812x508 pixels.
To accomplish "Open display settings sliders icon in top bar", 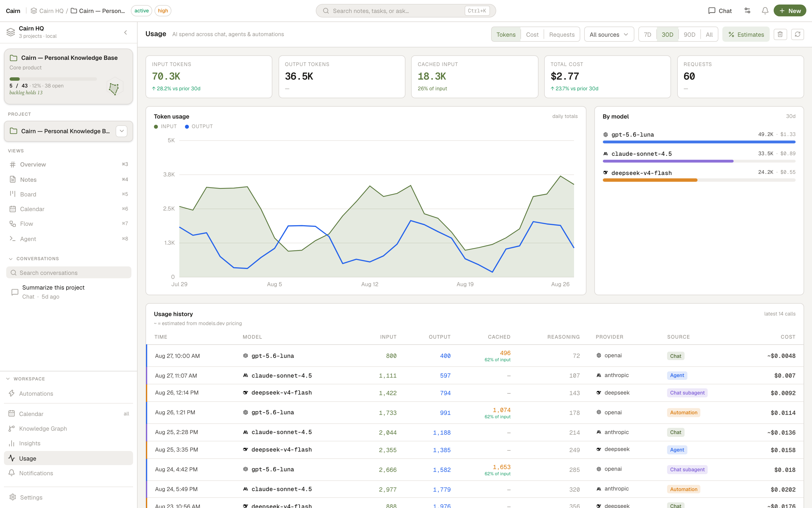I will coord(747,11).
